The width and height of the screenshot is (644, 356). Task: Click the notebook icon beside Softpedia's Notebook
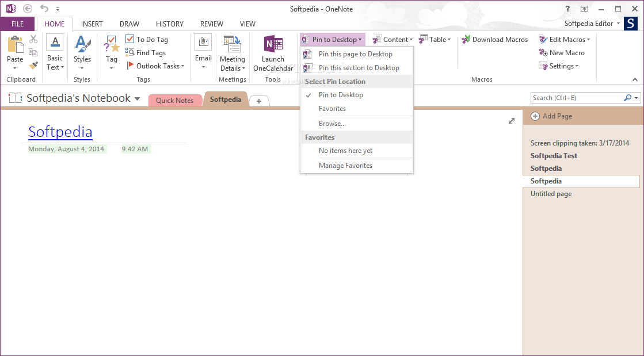15,98
